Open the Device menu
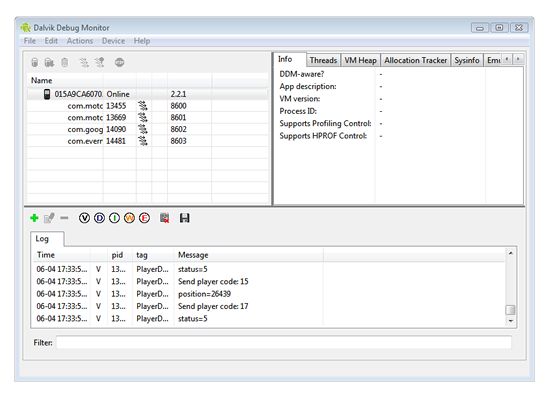This screenshot has width=550, height=395. tap(113, 41)
